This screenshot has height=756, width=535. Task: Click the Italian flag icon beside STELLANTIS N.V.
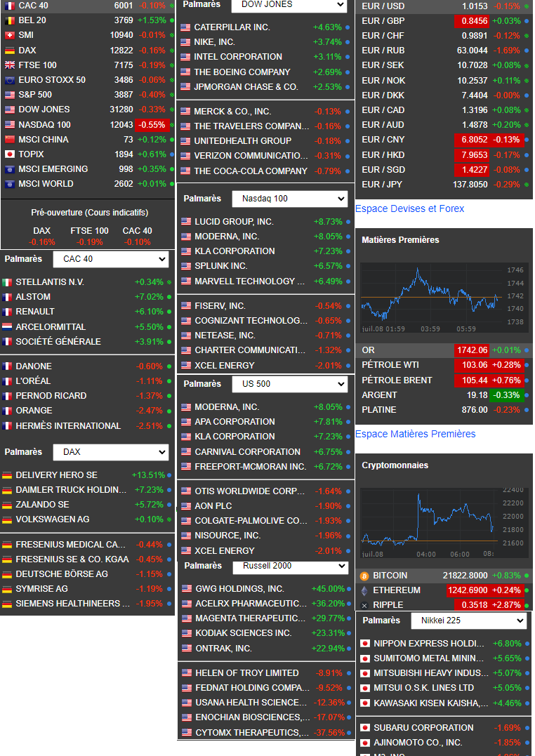[7, 282]
